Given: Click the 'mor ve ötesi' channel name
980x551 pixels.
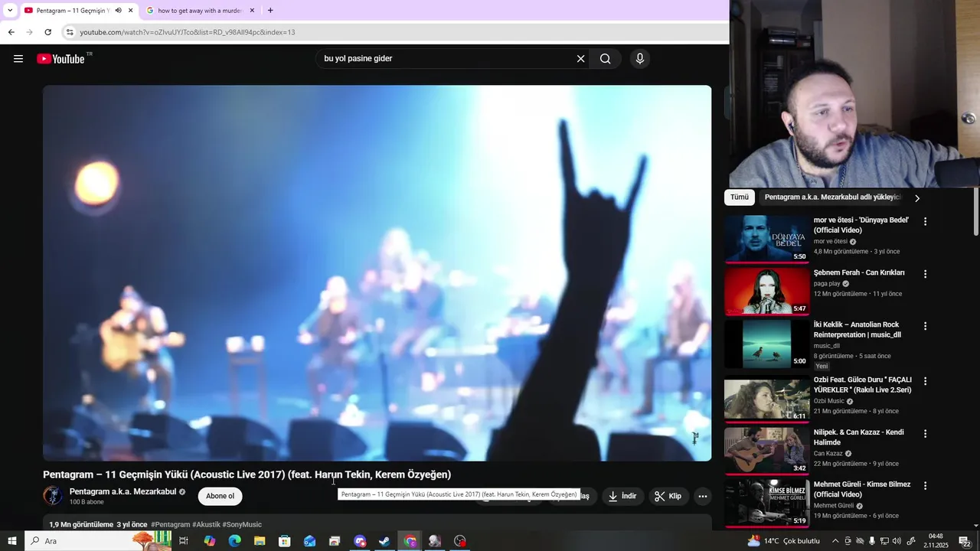Looking at the screenshot, I should tap(831, 242).
